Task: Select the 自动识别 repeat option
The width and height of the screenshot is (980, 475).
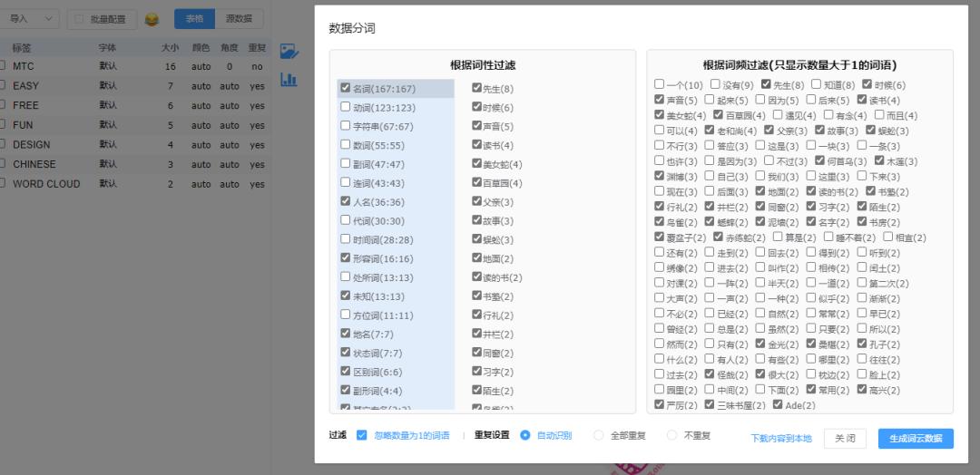Action: coord(525,435)
